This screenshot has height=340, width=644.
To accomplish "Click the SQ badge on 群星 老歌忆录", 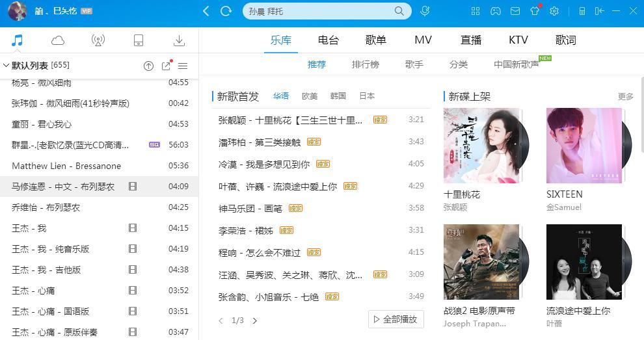I will coord(154,144).
